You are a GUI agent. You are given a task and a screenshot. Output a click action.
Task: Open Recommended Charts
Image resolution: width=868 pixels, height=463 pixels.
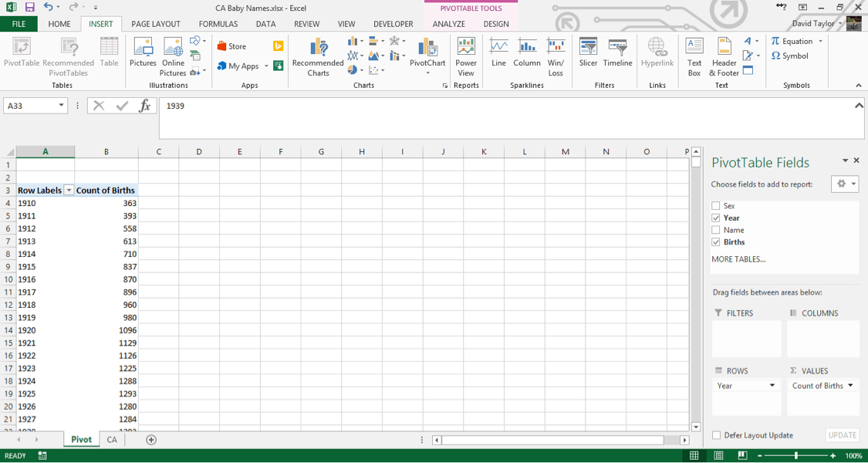tap(317, 58)
